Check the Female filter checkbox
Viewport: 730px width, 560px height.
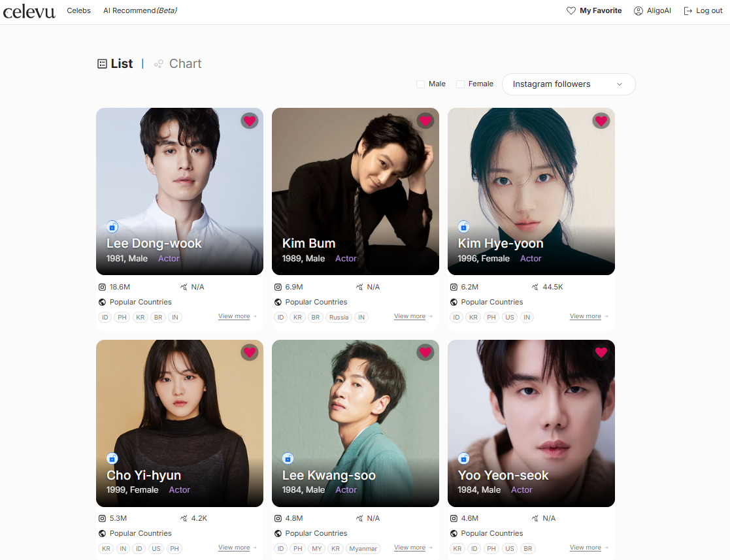[461, 84]
